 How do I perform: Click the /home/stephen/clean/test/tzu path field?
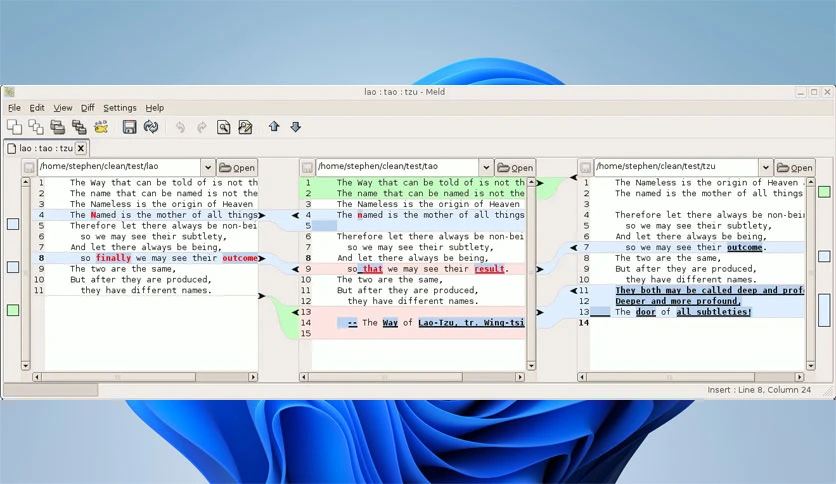point(677,167)
